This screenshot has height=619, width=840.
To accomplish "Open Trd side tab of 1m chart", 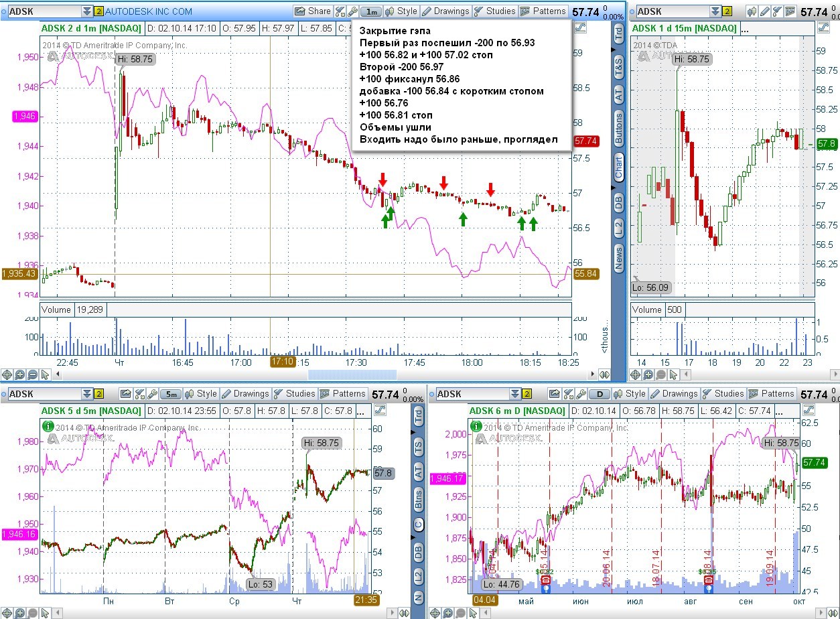I will coord(618,33).
